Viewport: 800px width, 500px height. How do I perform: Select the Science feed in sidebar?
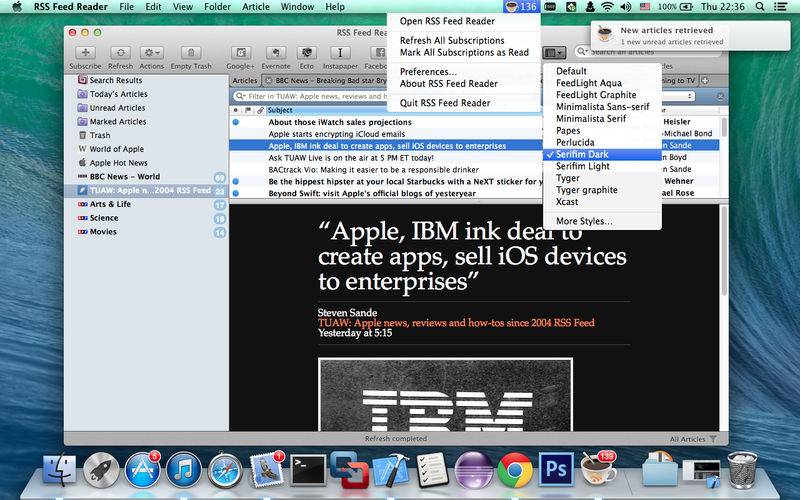pyautogui.click(x=146, y=218)
